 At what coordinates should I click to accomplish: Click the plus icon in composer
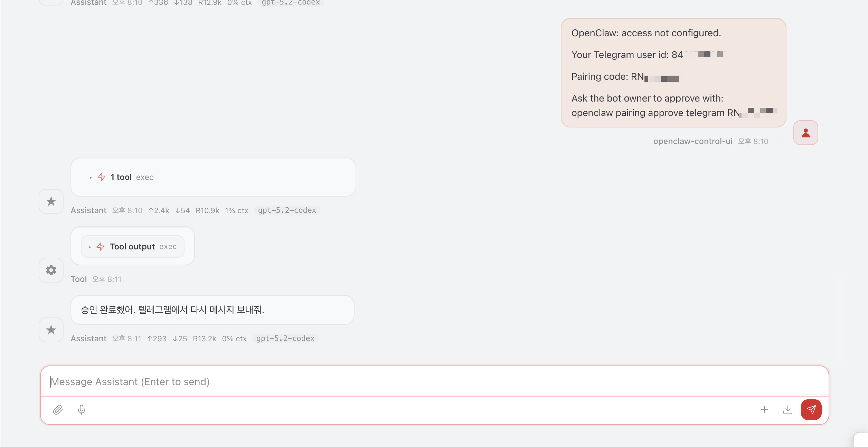click(x=764, y=410)
